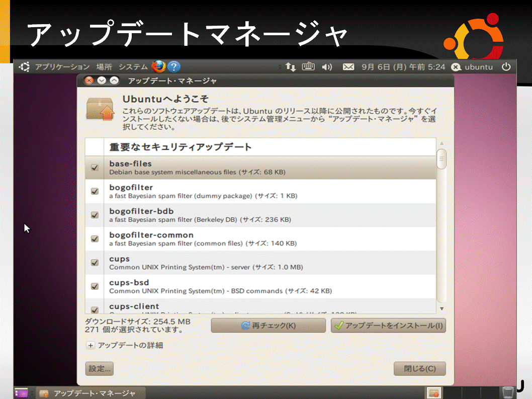Click the date and time clock
Image resolution: width=532 pixels, height=399 pixels.
pos(403,67)
